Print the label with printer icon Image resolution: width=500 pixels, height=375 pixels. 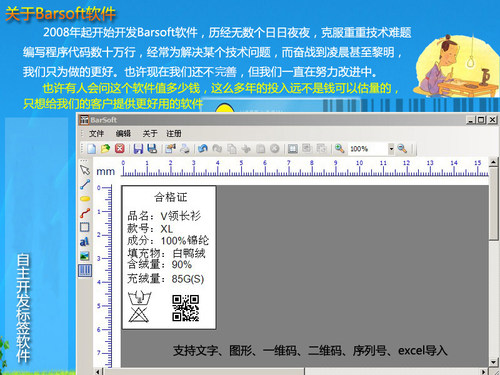click(x=184, y=148)
